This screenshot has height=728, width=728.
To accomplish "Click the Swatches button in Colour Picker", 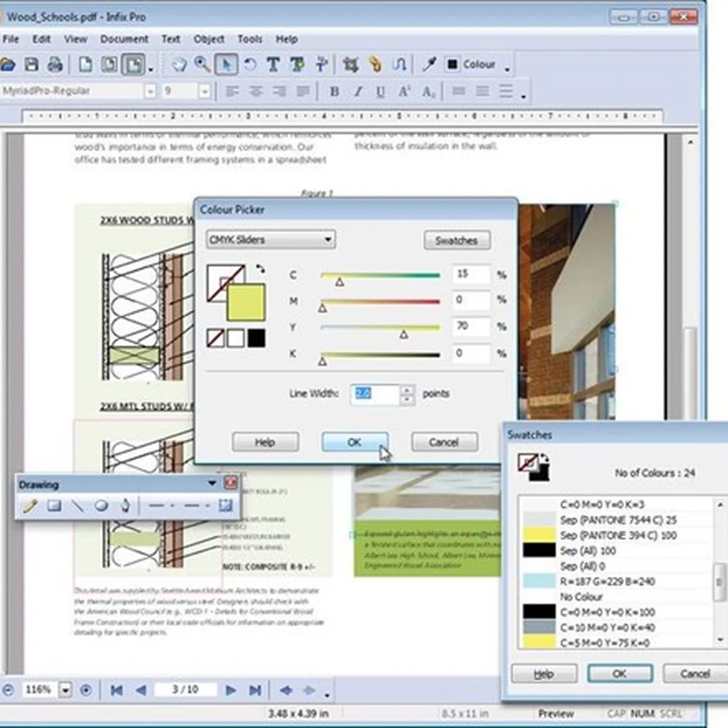I will (456, 240).
